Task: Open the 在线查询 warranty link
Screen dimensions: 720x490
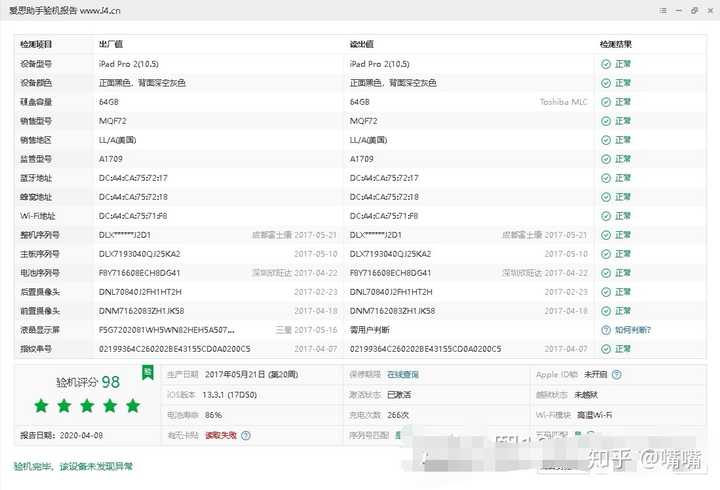Action: (x=403, y=374)
